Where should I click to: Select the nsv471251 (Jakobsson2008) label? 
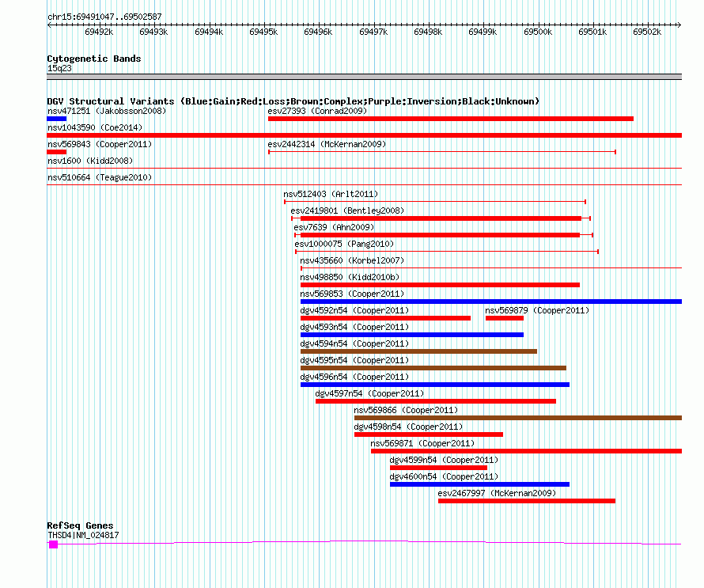(x=107, y=111)
